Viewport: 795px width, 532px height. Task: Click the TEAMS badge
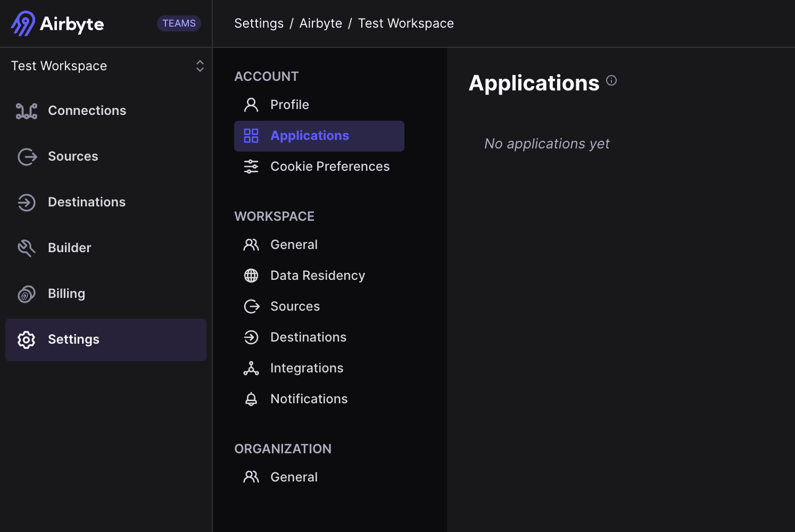coord(179,23)
